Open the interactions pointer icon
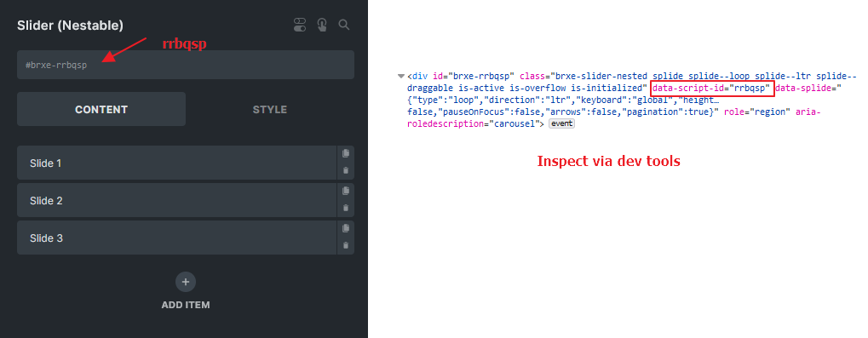The height and width of the screenshot is (338, 868). pyautogui.click(x=322, y=25)
